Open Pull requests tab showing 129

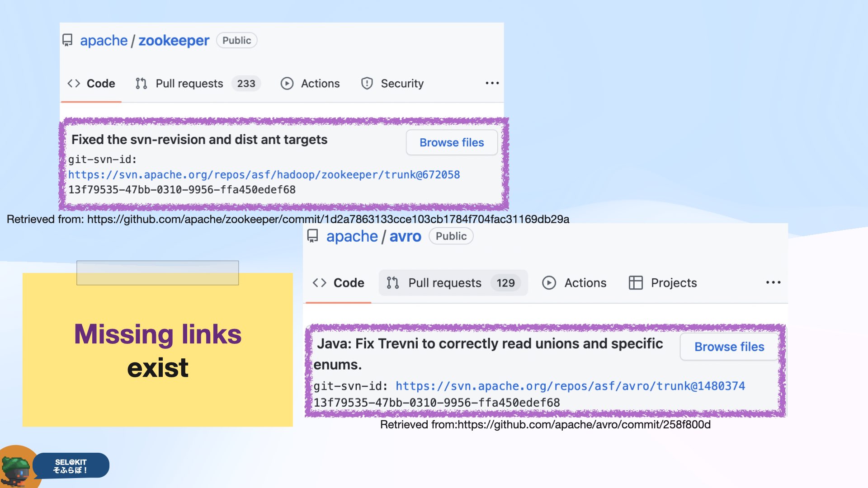tap(453, 283)
